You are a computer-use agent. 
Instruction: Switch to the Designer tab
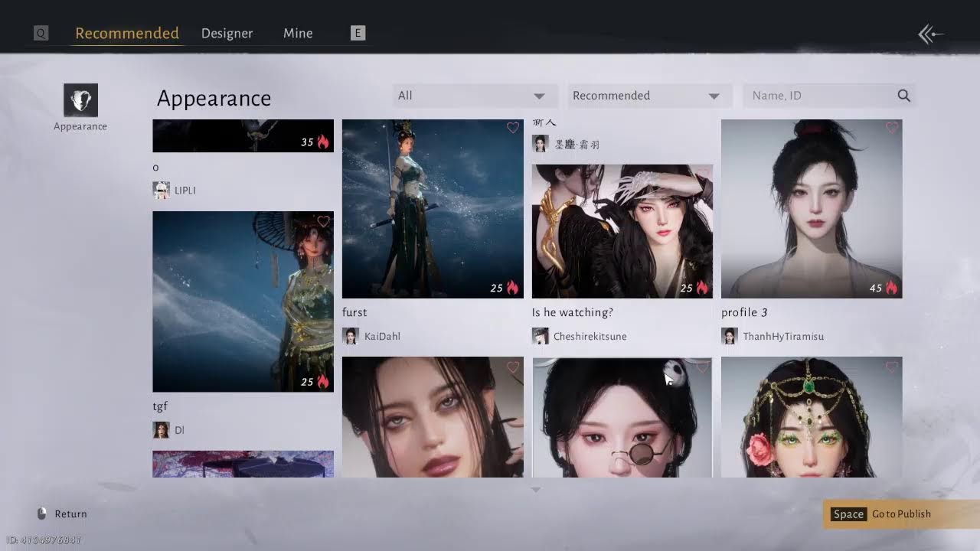(x=227, y=33)
